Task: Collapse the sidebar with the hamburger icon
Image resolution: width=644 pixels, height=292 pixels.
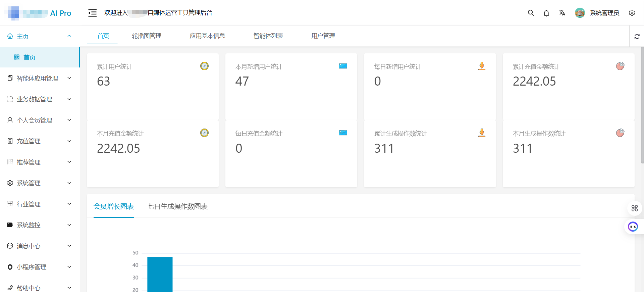Action: click(92, 13)
